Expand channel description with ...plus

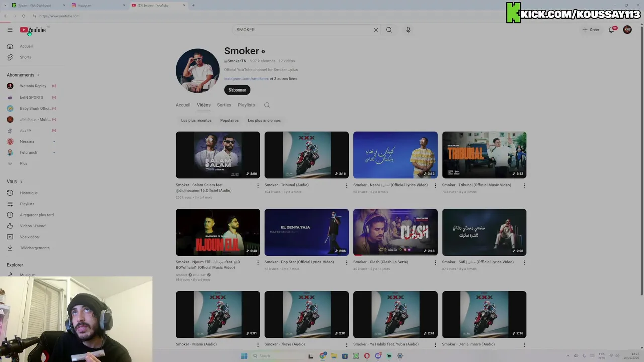point(293,70)
